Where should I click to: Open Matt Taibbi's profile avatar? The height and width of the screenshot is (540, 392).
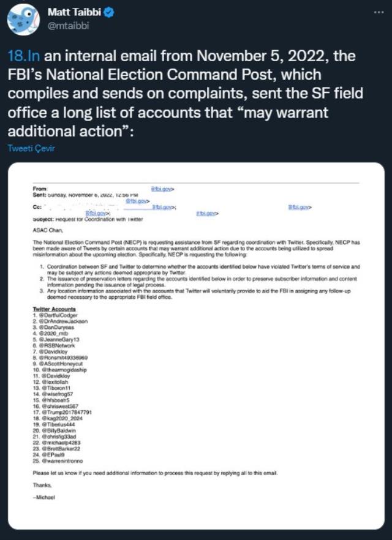tap(24, 18)
